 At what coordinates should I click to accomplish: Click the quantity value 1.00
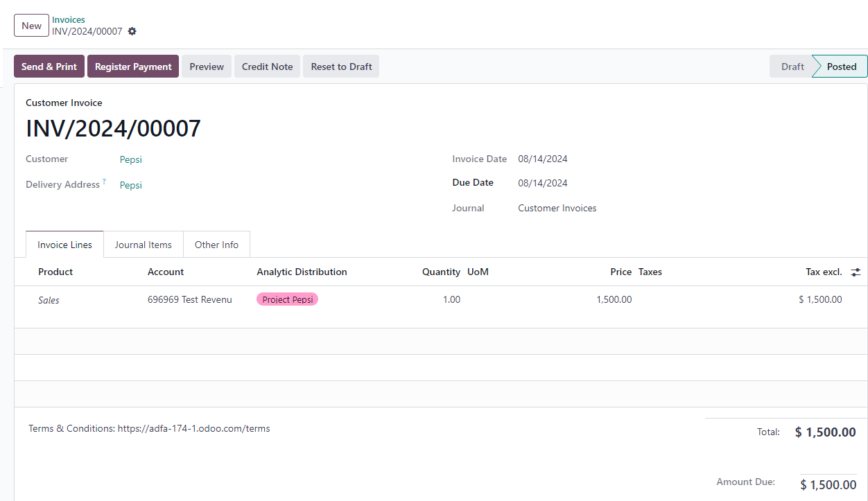tap(451, 299)
